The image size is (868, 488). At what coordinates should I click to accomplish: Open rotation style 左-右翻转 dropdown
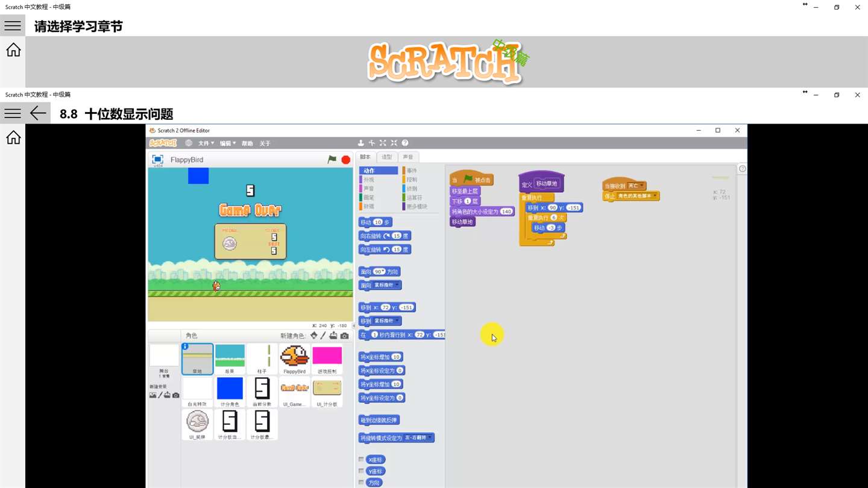(x=418, y=438)
